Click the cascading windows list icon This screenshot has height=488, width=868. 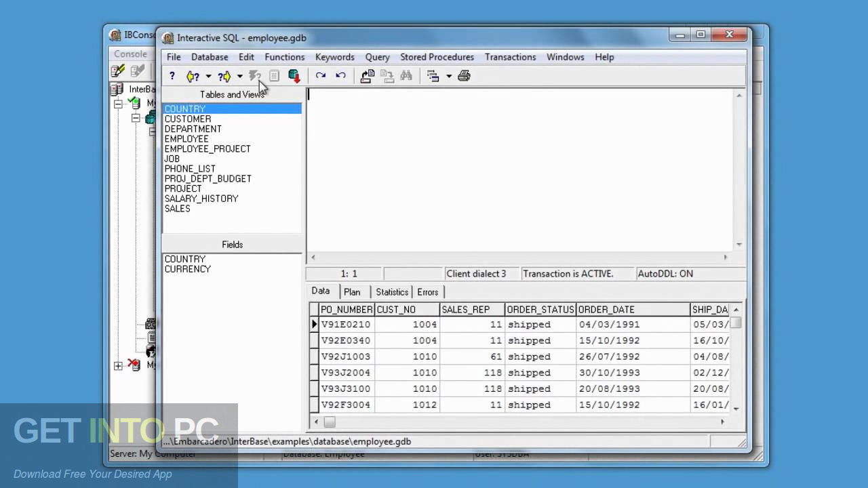[433, 76]
